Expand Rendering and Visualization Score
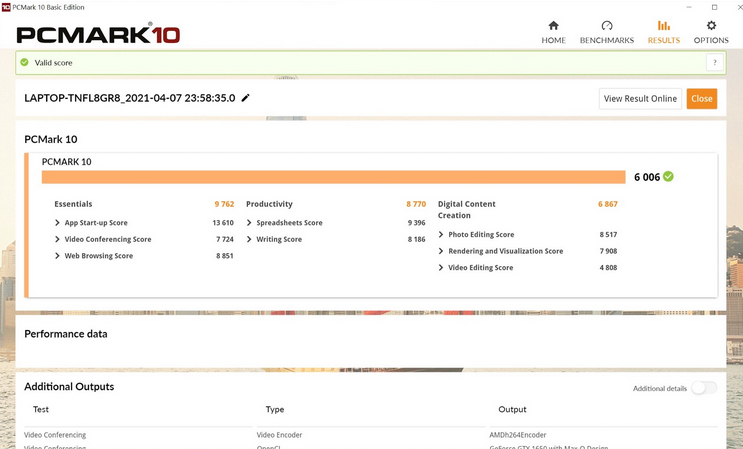The height and width of the screenshot is (449, 743). click(441, 252)
